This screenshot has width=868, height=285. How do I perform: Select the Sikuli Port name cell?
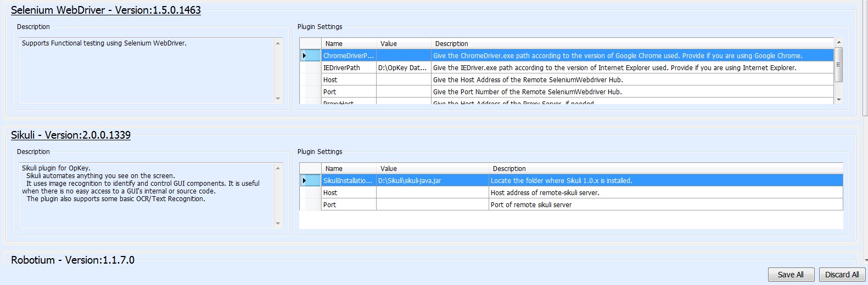pos(349,204)
